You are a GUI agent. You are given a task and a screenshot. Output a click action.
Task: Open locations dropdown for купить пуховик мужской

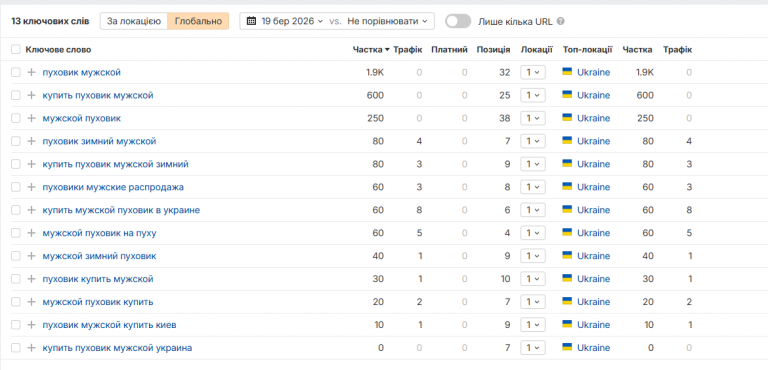[533, 96]
